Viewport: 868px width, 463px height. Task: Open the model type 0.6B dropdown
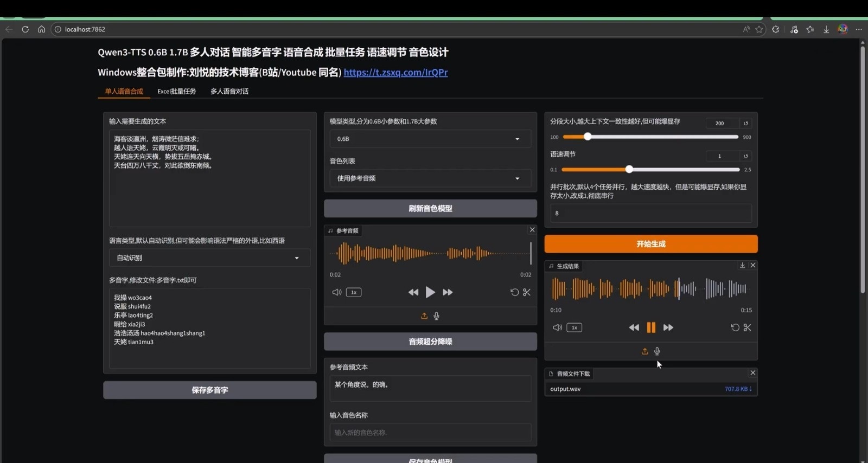430,139
